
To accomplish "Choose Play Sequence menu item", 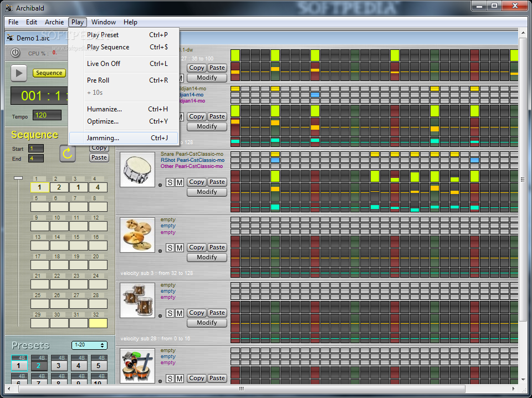I will click(124, 47).
